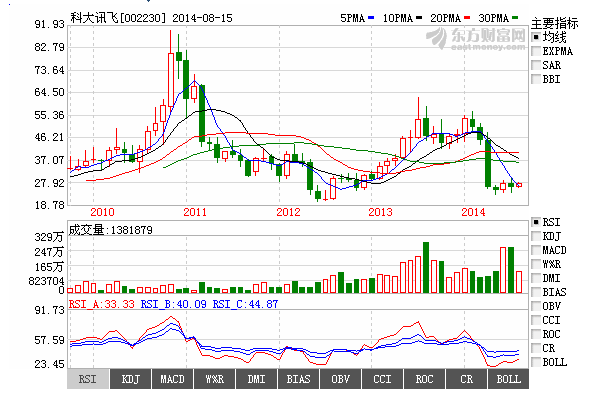Click the RSI_B:40.09 value

pyautogui.click(x=174, y=304)
